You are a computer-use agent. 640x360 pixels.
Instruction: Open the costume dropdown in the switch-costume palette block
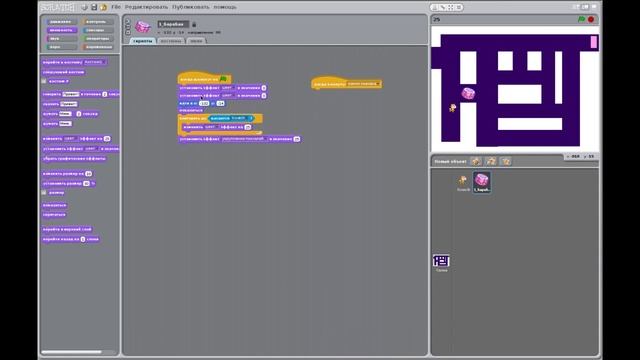(x=94, y=62)
